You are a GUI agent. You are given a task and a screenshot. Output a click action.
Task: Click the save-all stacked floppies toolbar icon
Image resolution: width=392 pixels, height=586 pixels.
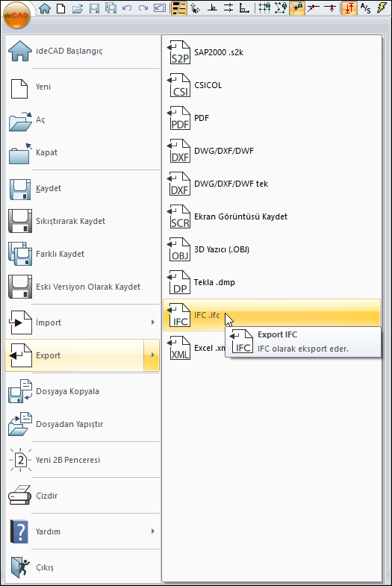(111, 8)
